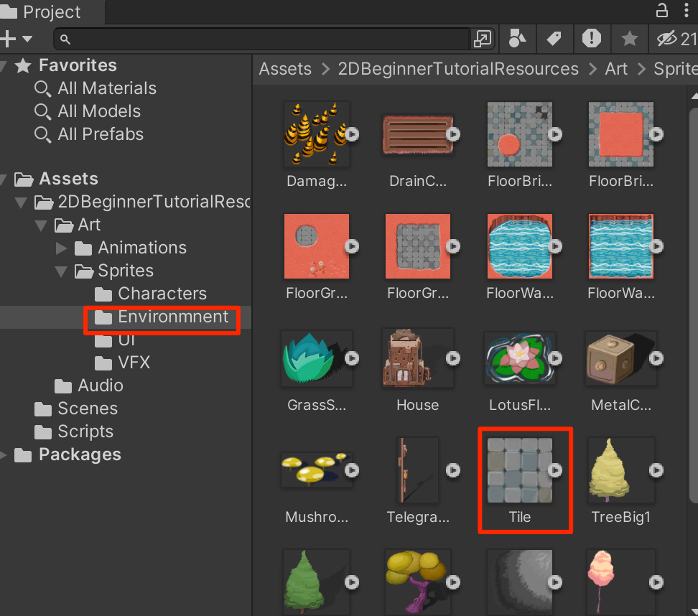Select the pink cotton-candy tree sprite thumbnail
This screenshot has width=698, height=616.
click(x=621, y=582)
